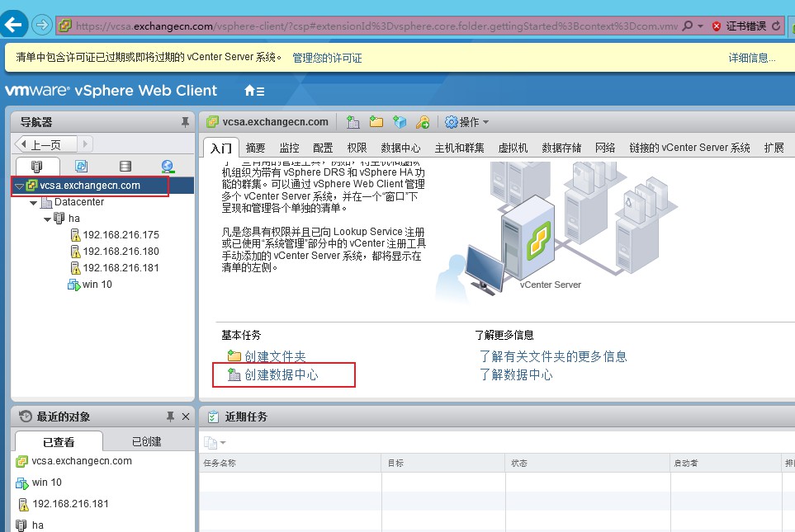The height and width of the screenshot is (532, 795).
Task: Select win 10 VM in navigator tree
Action: (x=90, y=285)
